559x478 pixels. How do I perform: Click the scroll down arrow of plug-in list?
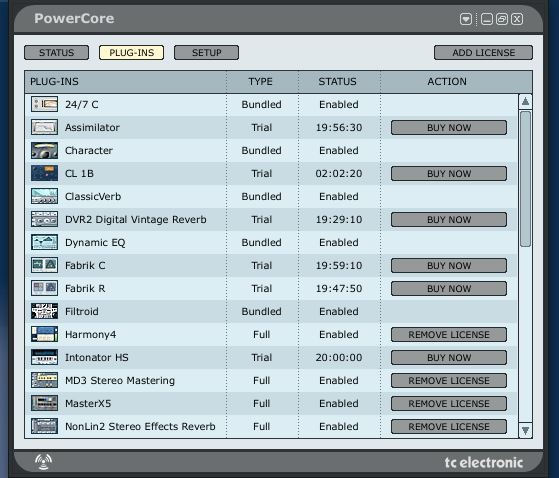(525, 430)
